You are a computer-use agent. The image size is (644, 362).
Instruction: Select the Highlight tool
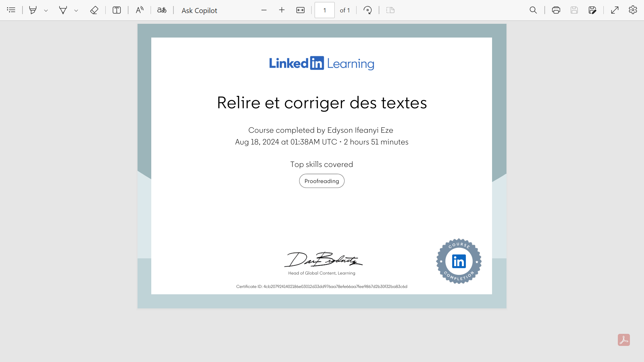tap(33, 10)
